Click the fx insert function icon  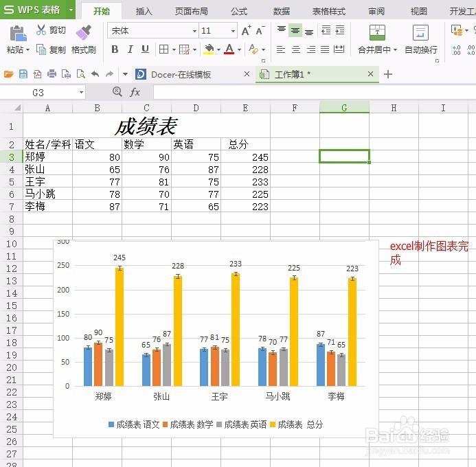135,92
